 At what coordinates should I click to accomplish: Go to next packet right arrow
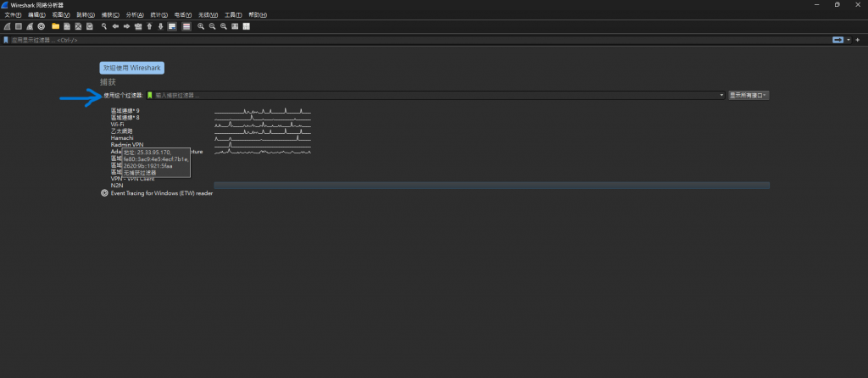(126, 26)
